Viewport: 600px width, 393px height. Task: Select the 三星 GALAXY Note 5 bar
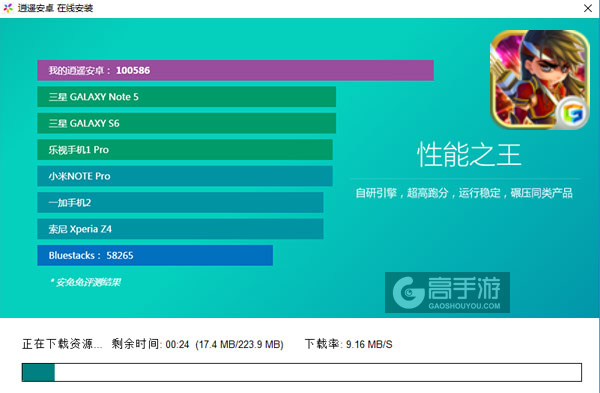coord(186,97)
